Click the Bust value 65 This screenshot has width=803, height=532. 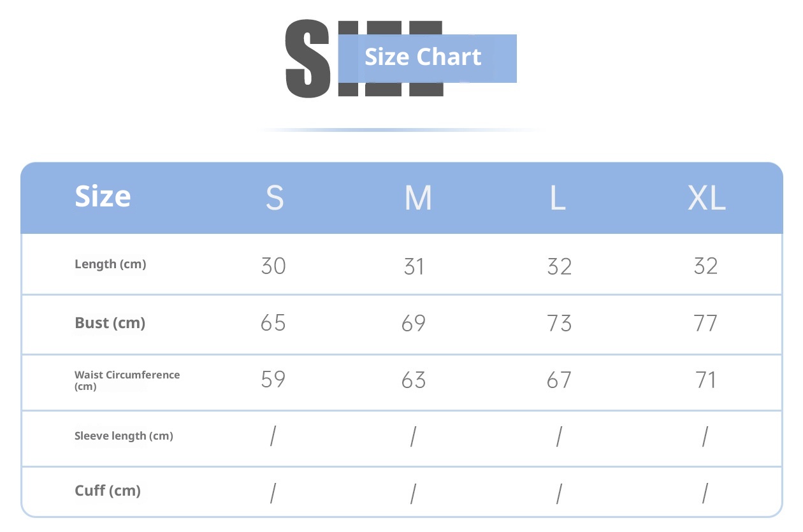(273, 324)
